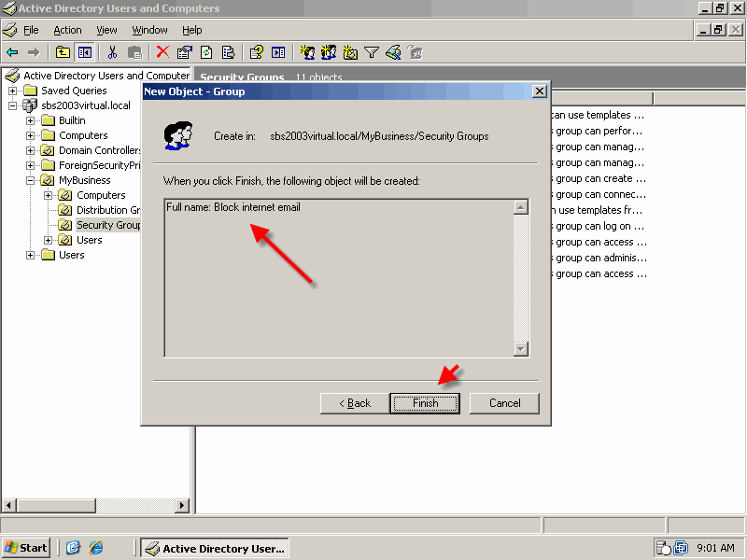Click the Back button in dialog
The image size is (747, 560).
(x=355, y=403)
